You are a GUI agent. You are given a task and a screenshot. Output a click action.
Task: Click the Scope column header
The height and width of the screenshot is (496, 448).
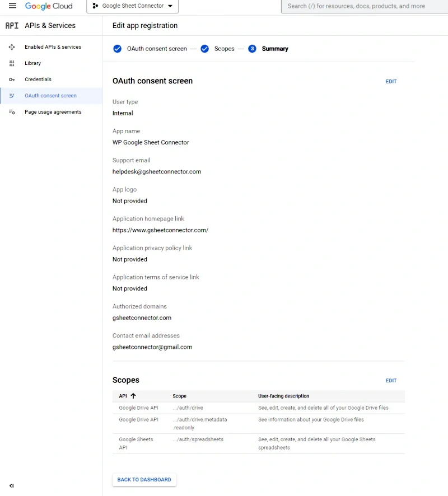click(x=179, y=396)
